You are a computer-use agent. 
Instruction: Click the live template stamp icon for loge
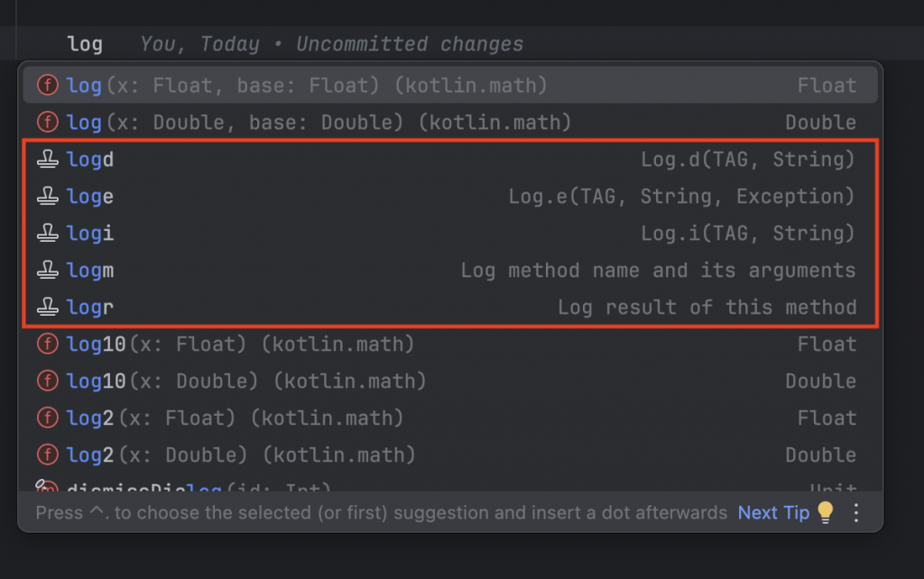(x=47, y=197)
